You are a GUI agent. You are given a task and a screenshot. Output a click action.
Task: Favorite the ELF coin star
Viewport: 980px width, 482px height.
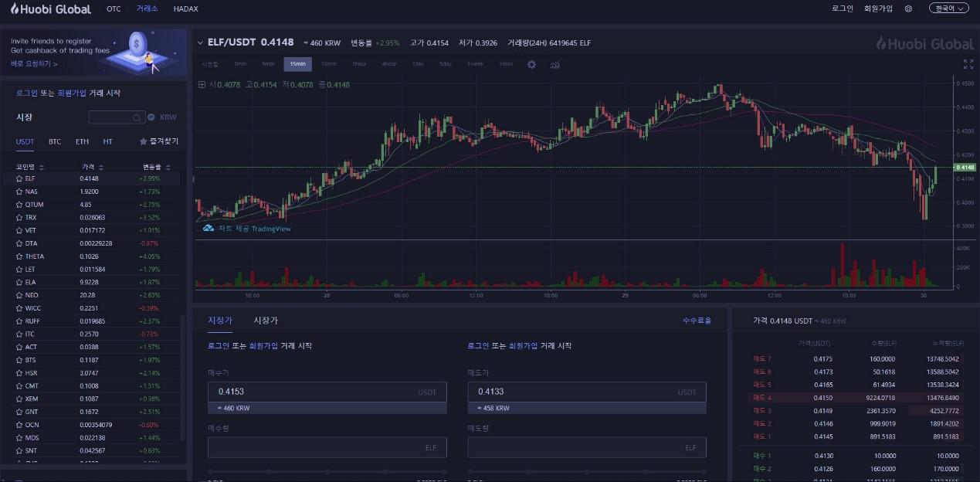19,178
